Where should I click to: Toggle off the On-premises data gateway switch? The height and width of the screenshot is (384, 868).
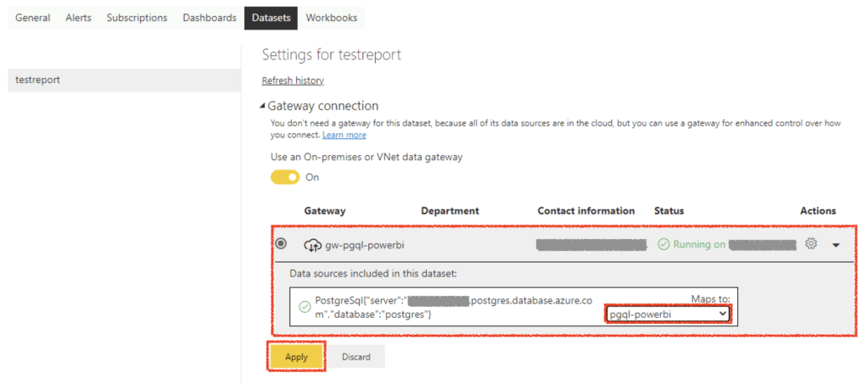[285, 177]
